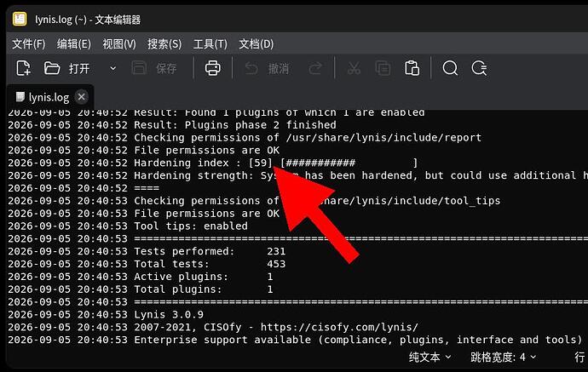Open find and replace icon
This screenshot has width=588, height=372.
click(479, 68)
